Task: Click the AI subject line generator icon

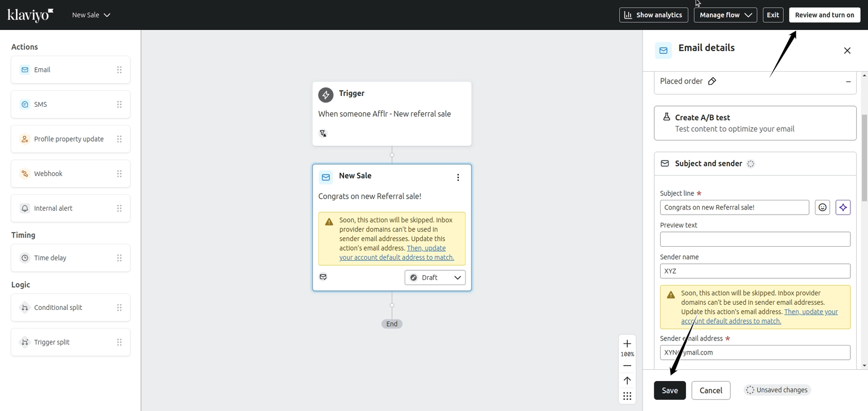Action: pyautogui.click(x=843, y=207)
